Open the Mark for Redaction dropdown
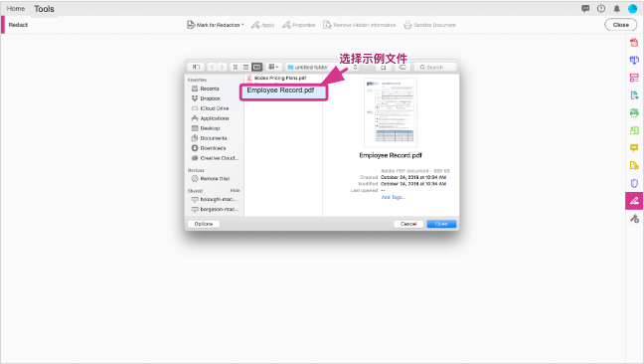 [x=216, y=25]
